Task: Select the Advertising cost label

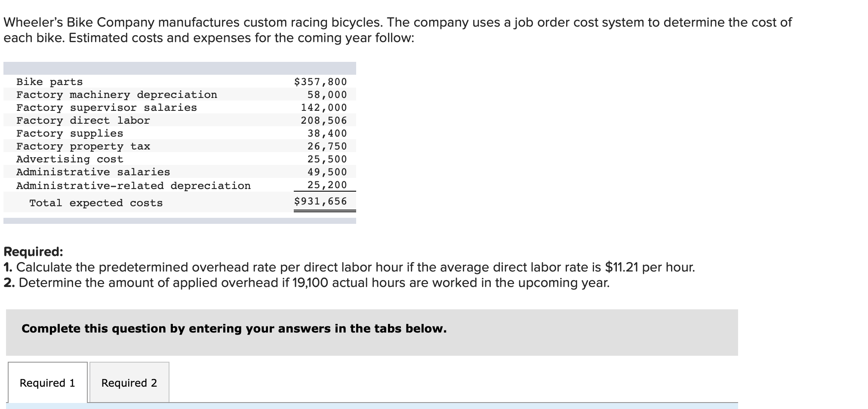Action: (70, 159)
